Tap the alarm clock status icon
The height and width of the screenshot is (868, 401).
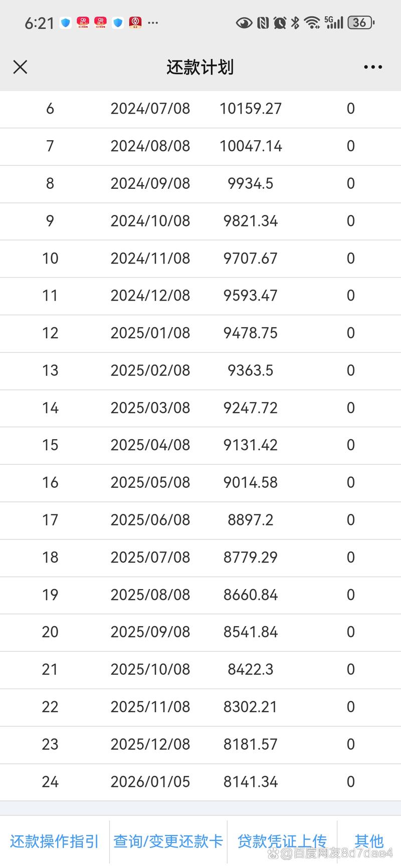tap(280, 23)
